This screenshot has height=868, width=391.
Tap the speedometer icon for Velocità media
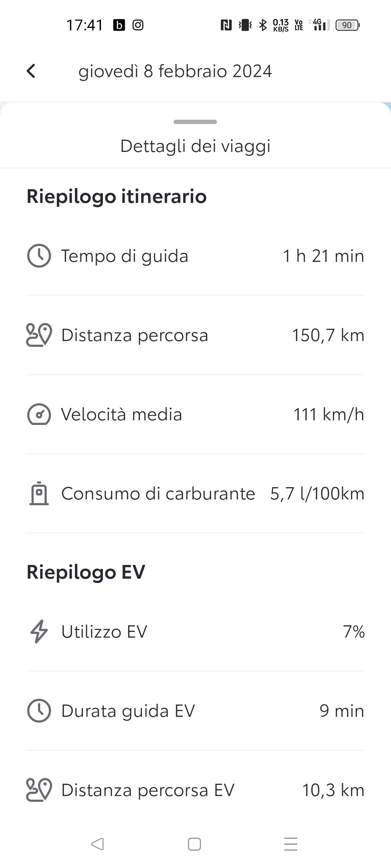coord(39,414)
